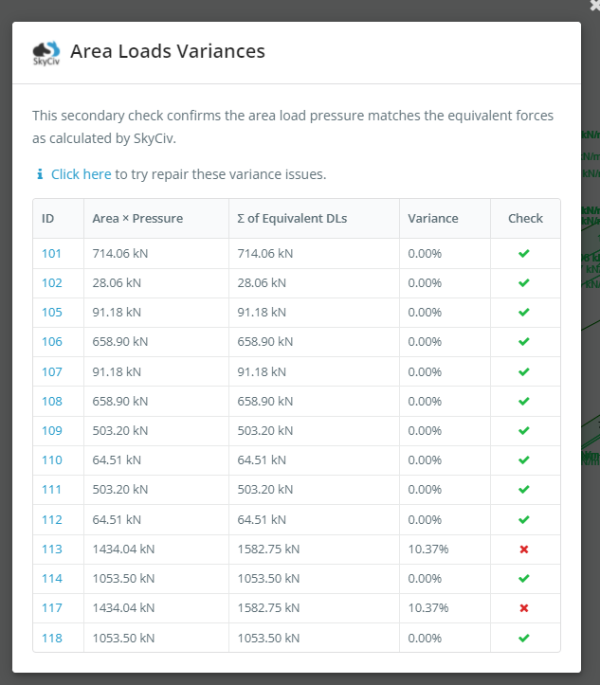
Task: Click the Σ of Equivalent DLs header
Action: point(292,218)
